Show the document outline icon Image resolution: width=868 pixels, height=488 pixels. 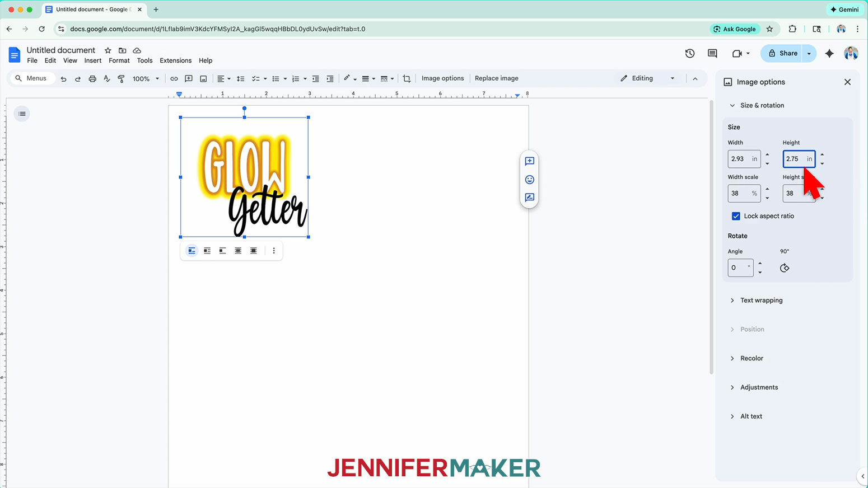coord(22,114)
